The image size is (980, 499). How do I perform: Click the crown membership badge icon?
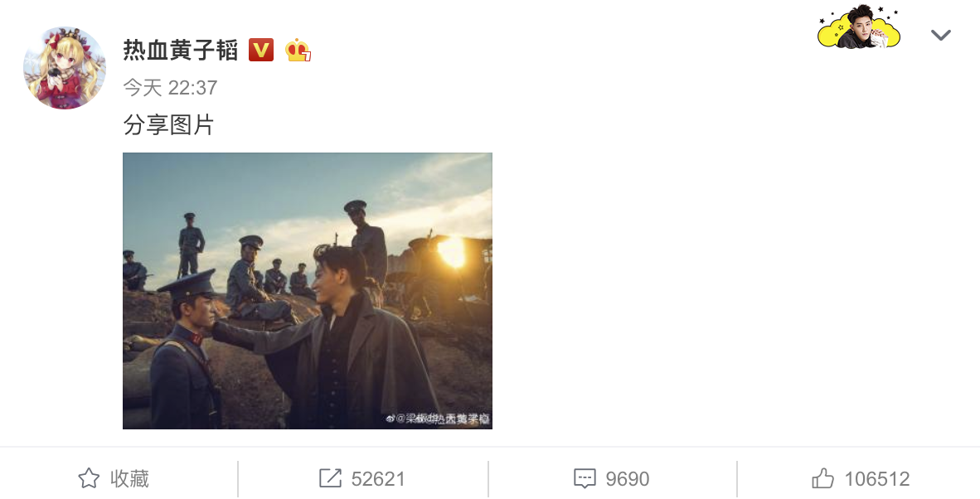298,50
